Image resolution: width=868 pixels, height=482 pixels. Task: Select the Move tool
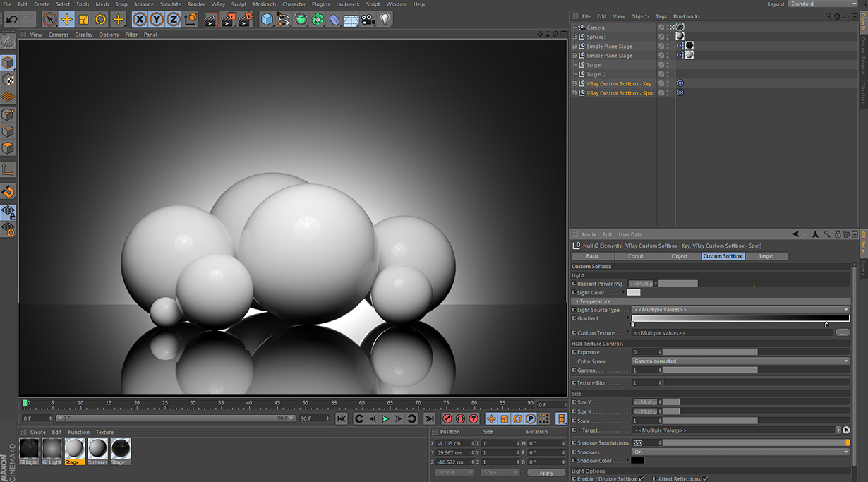(x=67, y=19)
